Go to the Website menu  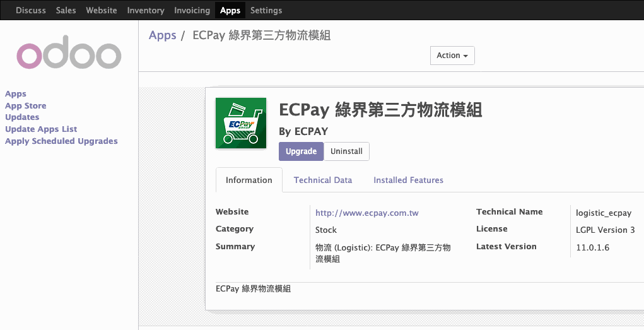(x=102, y=10)
